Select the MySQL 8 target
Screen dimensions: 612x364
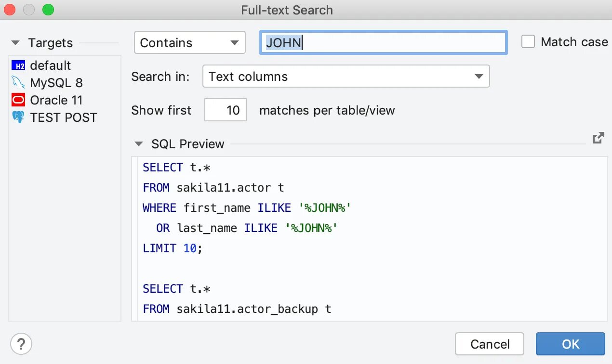56,83
